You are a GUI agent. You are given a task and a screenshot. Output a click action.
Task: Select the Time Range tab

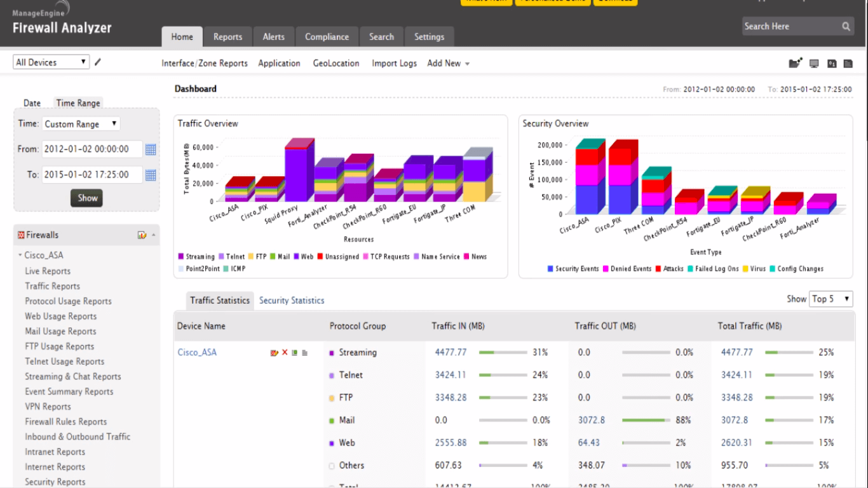click(x=78, y=103)
